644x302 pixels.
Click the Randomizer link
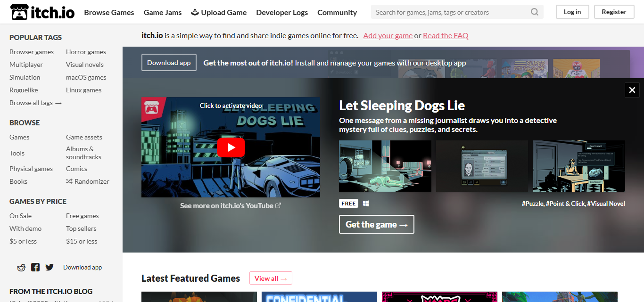tap(88, 181)
